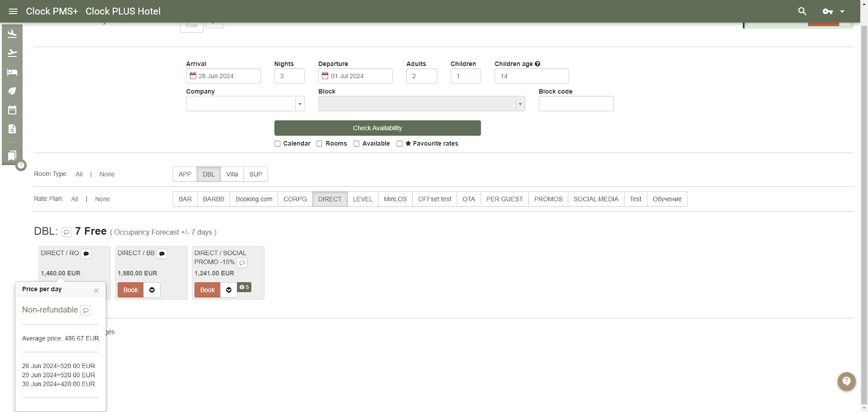868x412 pixels.
Task: Book the DIRECT / SOCIAL PROMO rate
Action: (207, 290)
